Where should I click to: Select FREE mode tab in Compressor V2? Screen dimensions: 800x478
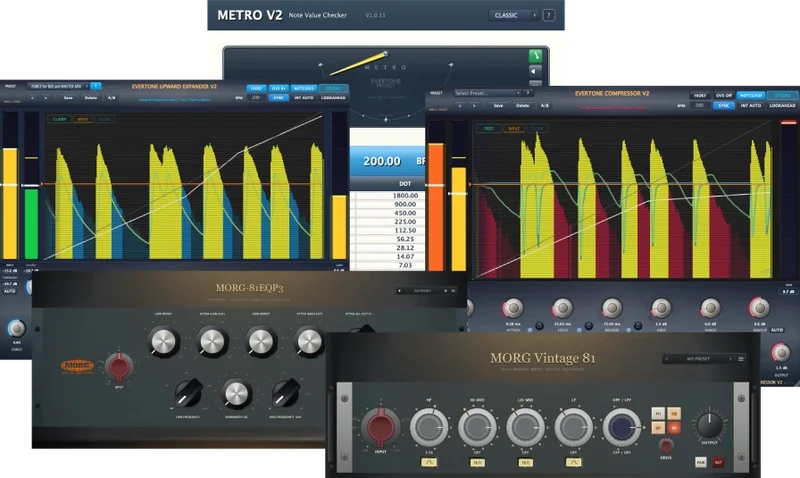pos(489,129)
